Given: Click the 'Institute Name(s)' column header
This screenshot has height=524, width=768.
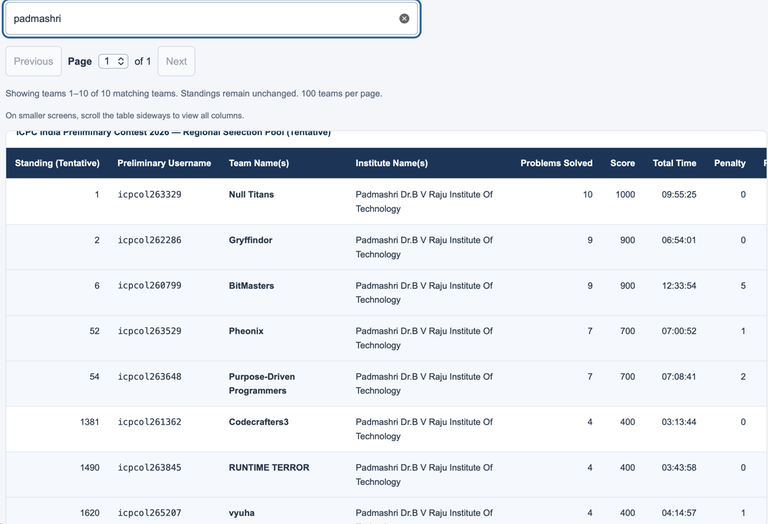Looking at the screenshot, I should pos(391,163).
